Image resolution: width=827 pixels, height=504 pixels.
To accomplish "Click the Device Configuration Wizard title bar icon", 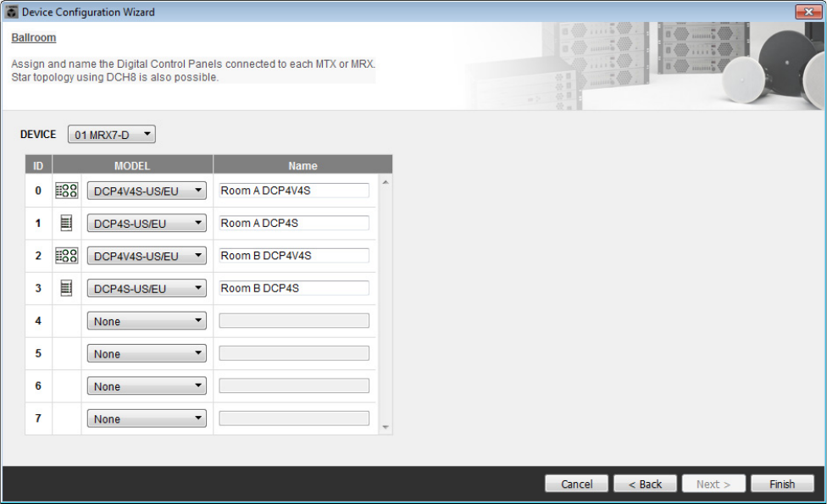I will [11, 12].
